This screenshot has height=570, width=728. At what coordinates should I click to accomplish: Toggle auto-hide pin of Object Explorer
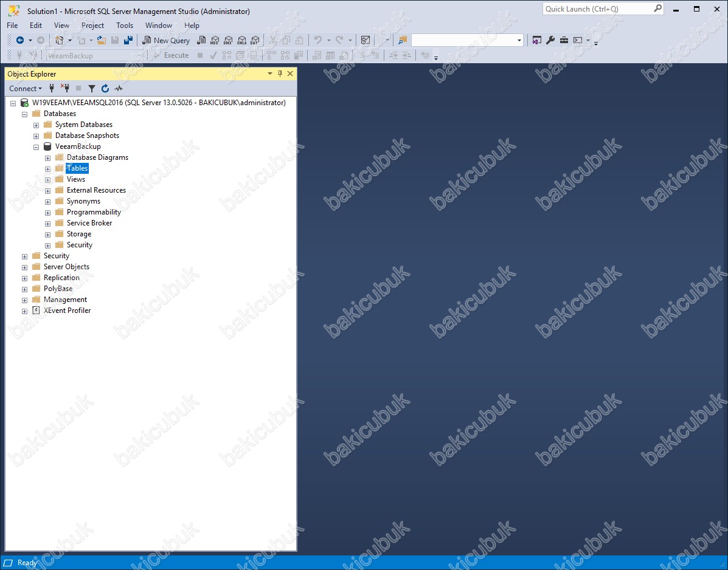click(x=280, y=74)
